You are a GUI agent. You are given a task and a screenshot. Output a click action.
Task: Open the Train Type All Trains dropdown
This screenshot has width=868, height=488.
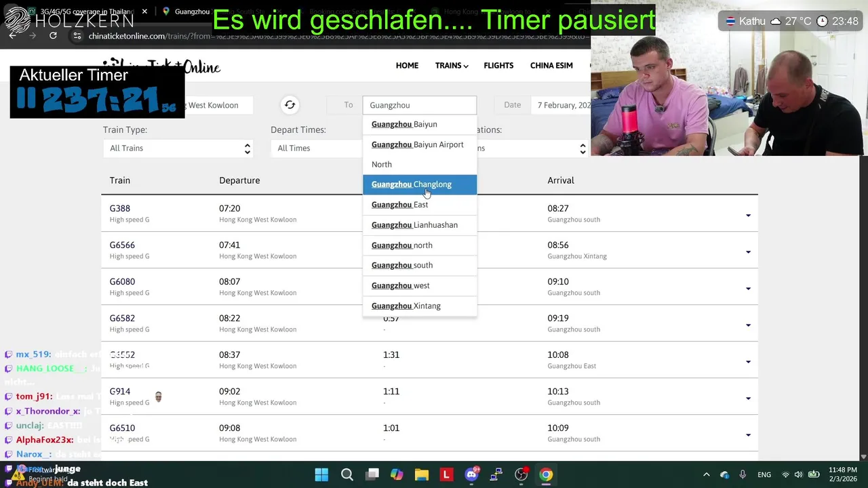pos(178,148)
